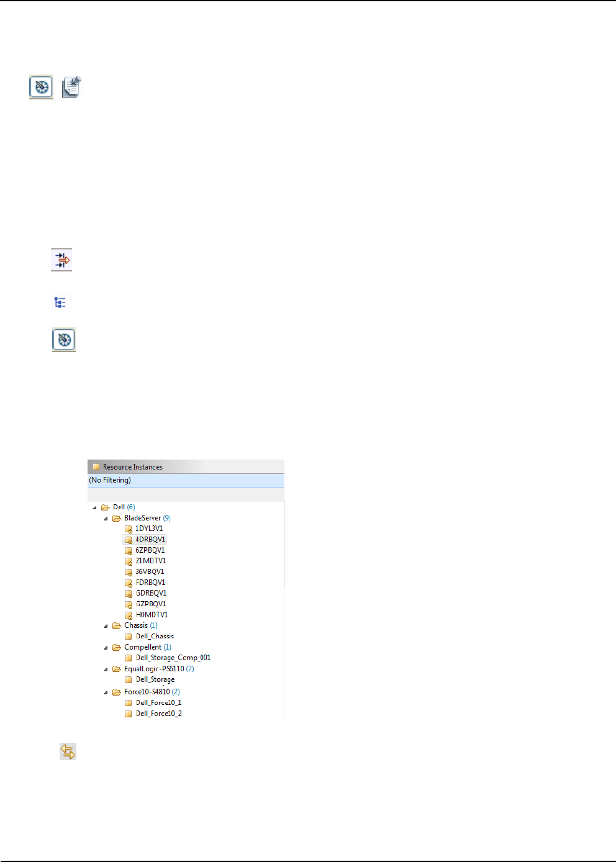Click the blue tree hierarchy icon

[x=60, y=302]
